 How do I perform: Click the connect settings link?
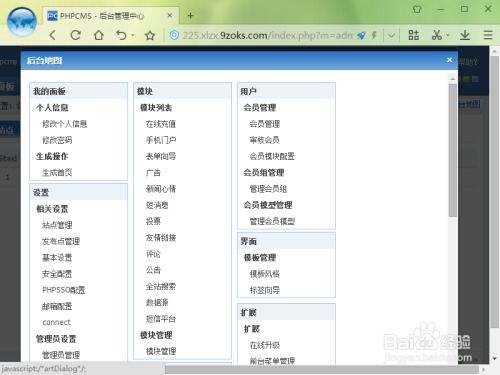(56, 322)
